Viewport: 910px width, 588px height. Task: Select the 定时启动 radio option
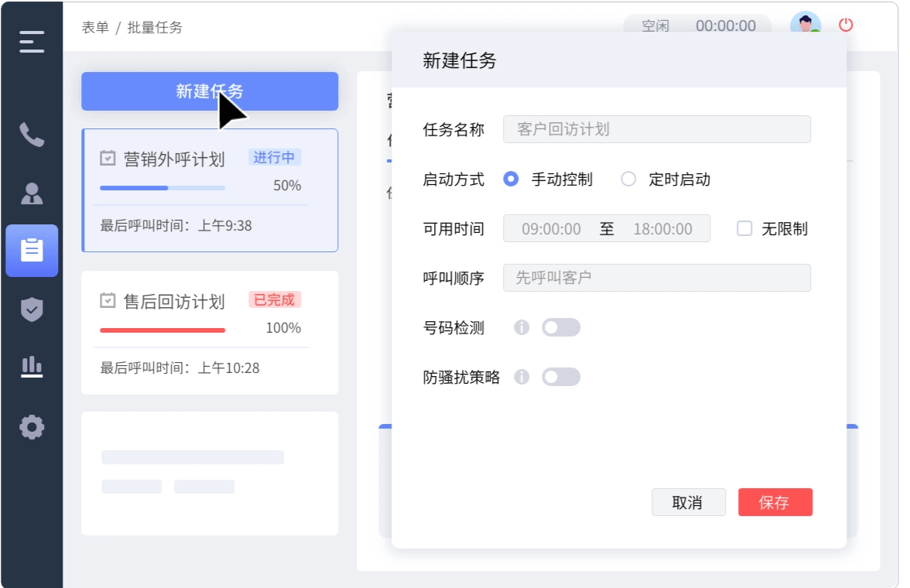[x=628, y=179]
